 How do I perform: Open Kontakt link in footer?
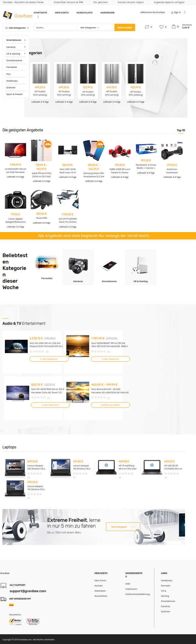pyautogui.click(x=98, y=586)
